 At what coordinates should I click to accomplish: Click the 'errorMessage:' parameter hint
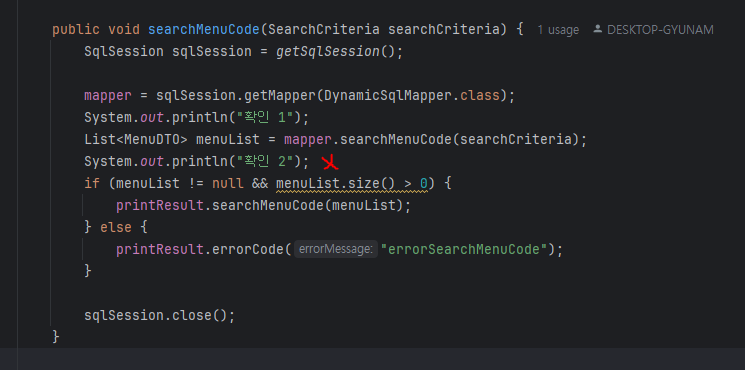[335, 249]
